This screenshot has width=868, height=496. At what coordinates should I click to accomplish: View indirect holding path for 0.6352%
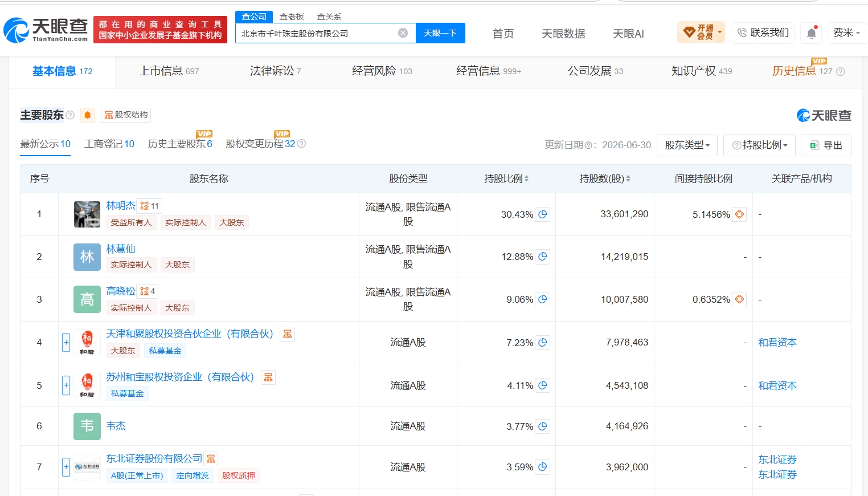[x=739, y=299]
